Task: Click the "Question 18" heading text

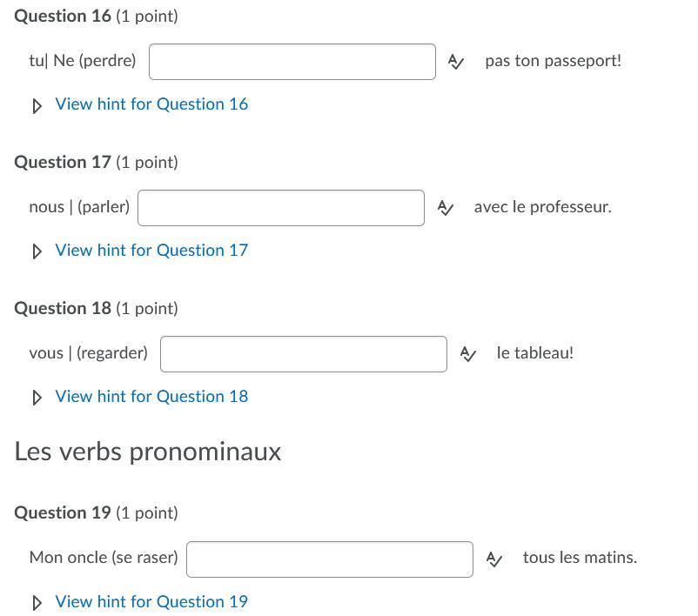Action: [63, 309]
